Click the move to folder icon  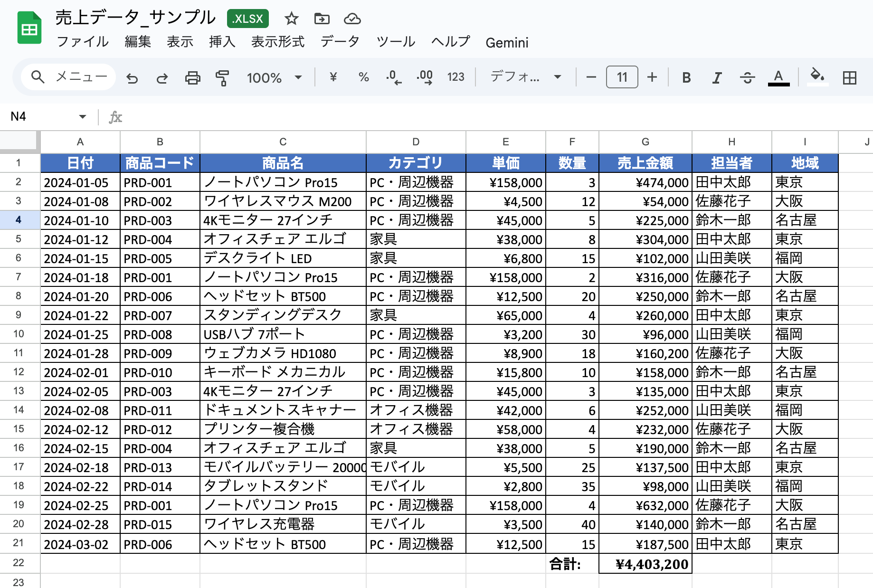click(322, 19)
